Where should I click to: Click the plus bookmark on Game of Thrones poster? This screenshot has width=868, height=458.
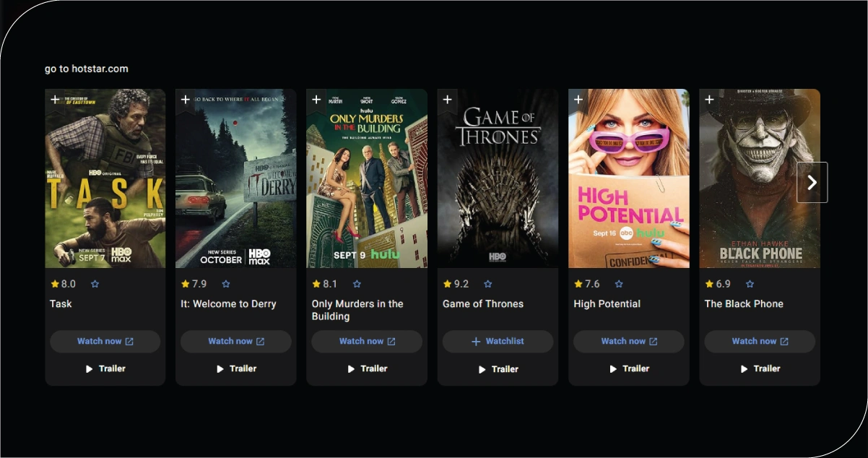(448, 100)
